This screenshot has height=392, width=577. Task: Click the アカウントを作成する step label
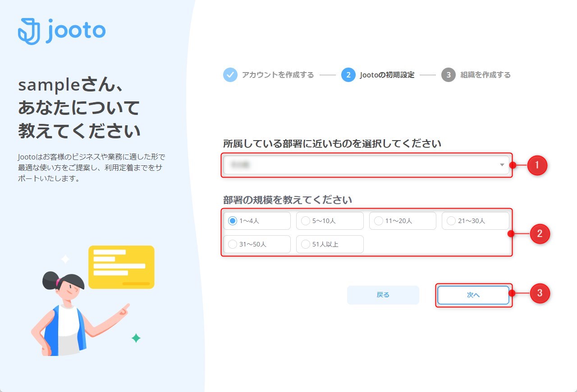278,75
